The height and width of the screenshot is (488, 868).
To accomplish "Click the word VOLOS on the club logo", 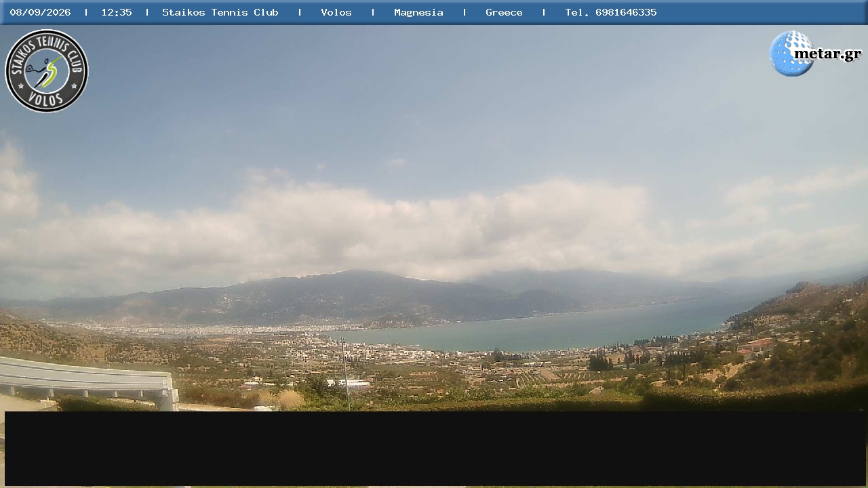I will point(47,100).
